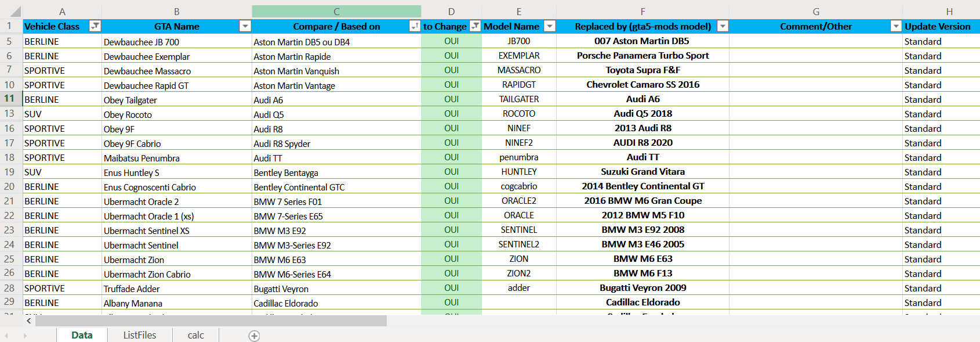
Task: Switch to the calc sheet tab
Action: click(x=195, y=335)
